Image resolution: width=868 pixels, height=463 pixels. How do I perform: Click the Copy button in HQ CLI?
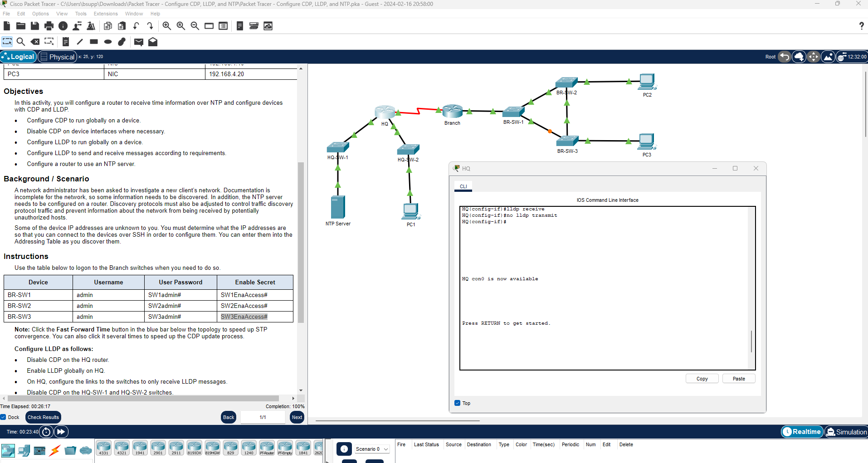click(702, 379)
